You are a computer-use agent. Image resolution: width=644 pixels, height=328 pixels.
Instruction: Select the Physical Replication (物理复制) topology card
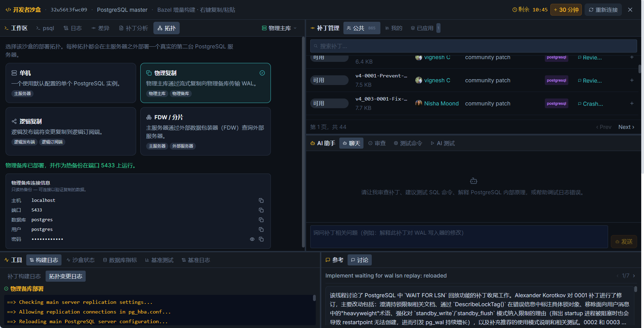pos(206,83)
